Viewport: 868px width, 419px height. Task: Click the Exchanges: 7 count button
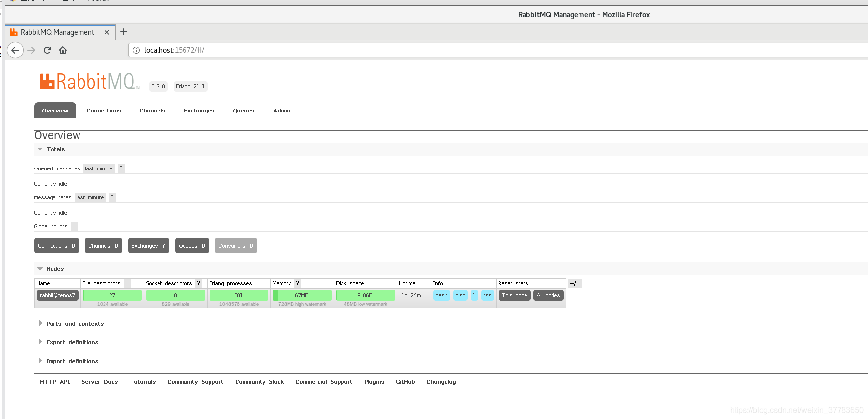149,246
